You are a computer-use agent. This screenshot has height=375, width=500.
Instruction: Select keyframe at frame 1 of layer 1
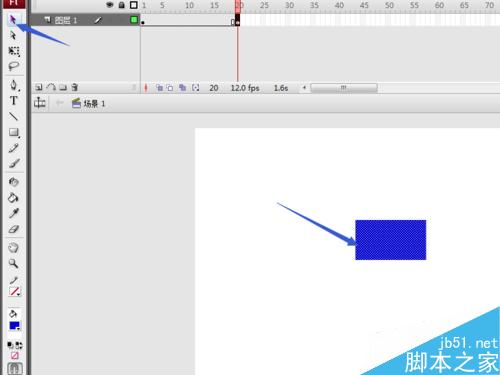pyautogui.click(x=143, y=20)
